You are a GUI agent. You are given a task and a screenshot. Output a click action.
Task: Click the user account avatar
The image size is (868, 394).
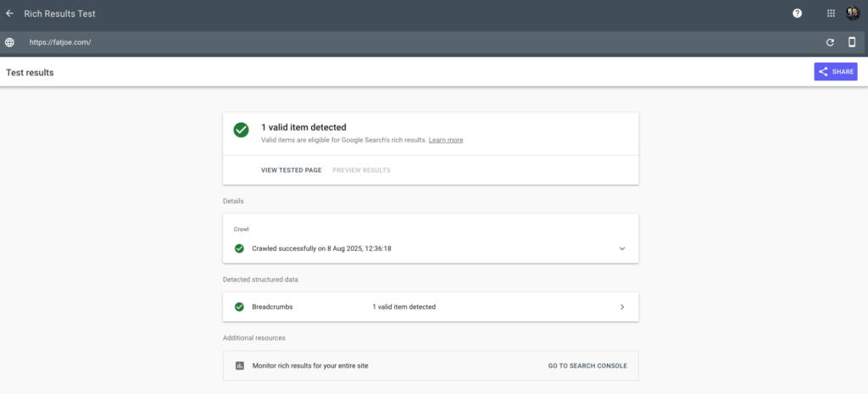click(853, 14)
